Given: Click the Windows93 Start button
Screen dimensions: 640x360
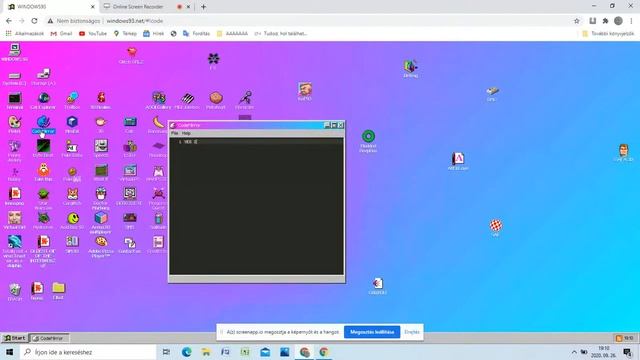Looking at the screenshot, I should (15, 338).
